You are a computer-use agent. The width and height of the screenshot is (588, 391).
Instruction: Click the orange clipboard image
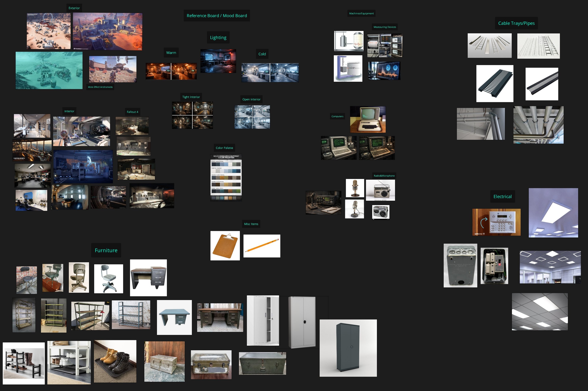[x=225, y=246]
